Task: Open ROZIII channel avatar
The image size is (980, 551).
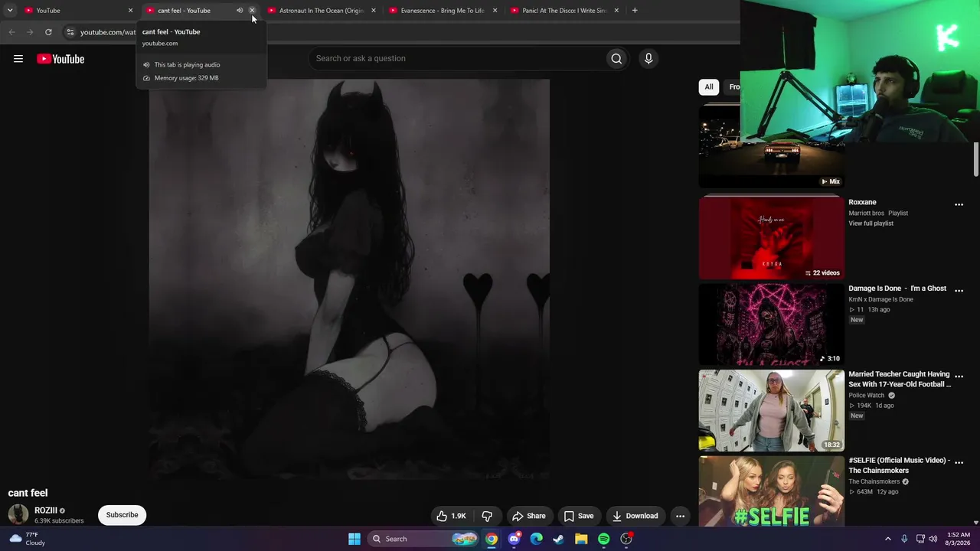Action: pos(18,514)
